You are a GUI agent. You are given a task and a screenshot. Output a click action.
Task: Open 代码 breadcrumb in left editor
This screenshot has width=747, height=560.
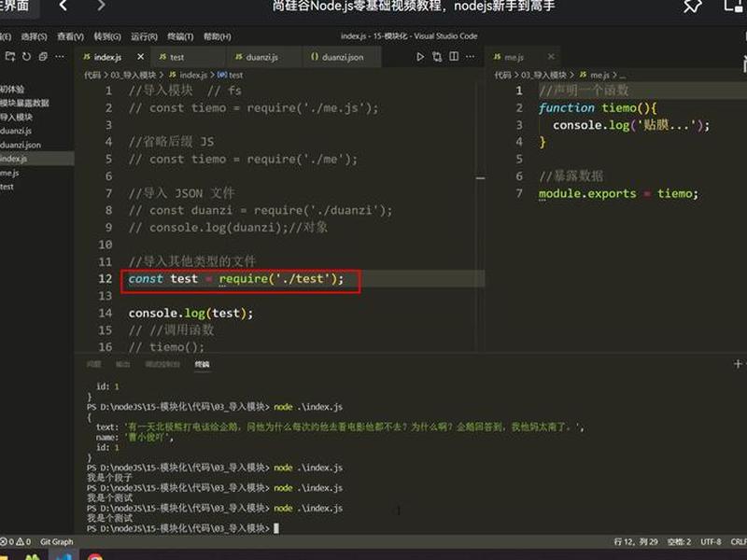pyautogui.click(x=92, y=75)
